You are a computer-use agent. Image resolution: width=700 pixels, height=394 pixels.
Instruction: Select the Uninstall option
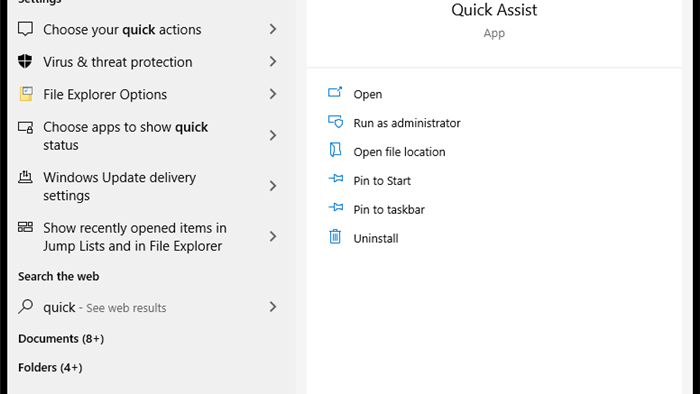coord(376,238)
